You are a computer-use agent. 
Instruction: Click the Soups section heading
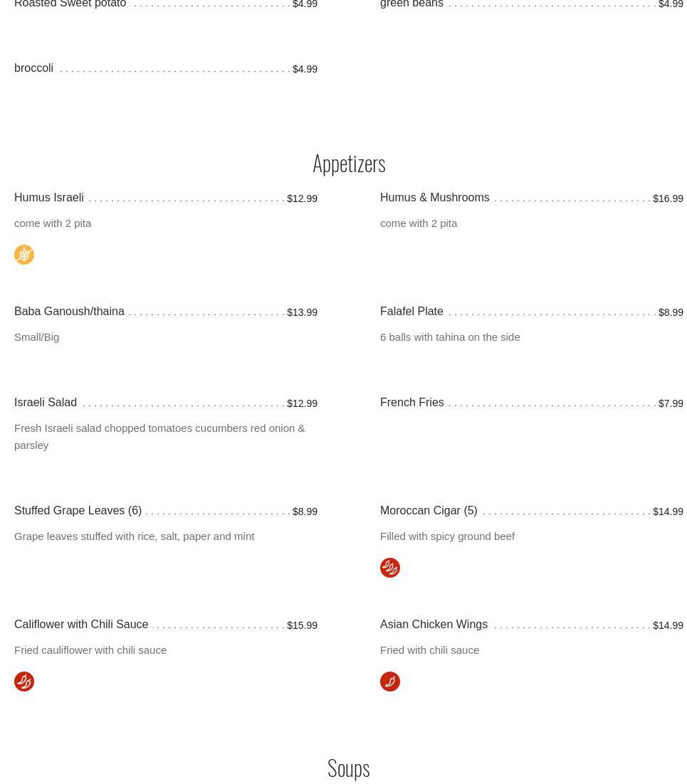348,768
